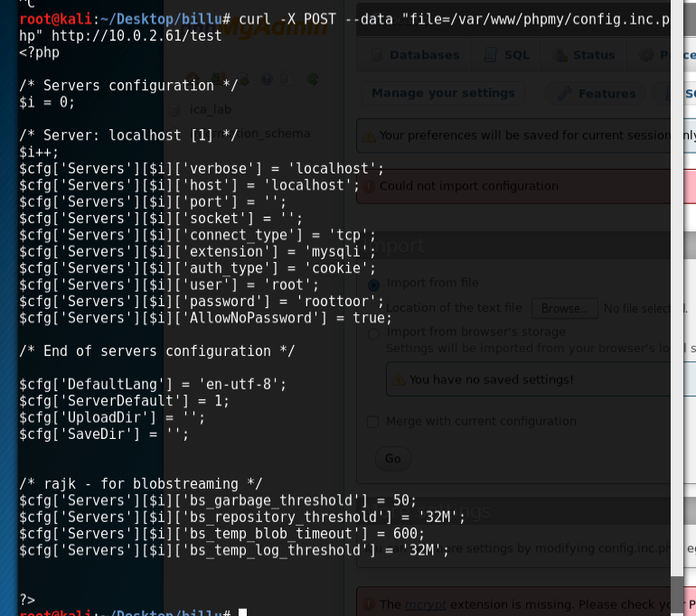696x616 pixels.
Task: Open phpMyAdmin SQL documentation page icon
Action: pos(287,79)
